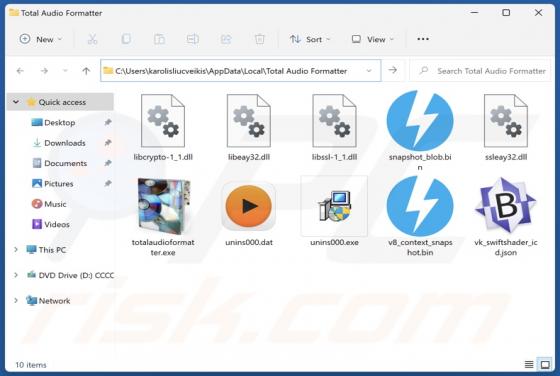This screenshot has width=560, height=376.
Task: Open the New item menu
Action: (41, 39)
